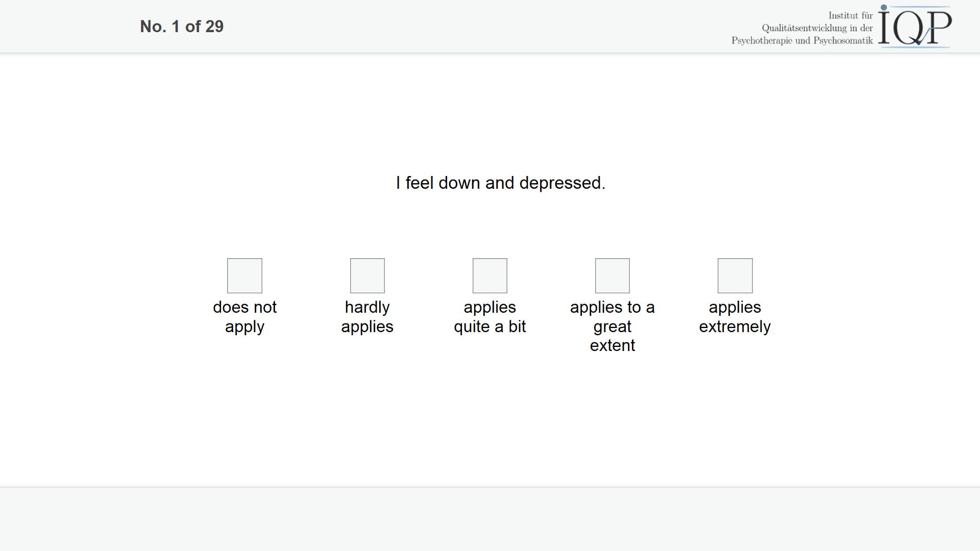Click 'Qualitätsentwicklung in der' in the header
This screenshot has width=980, height=551.
(817, 28)
